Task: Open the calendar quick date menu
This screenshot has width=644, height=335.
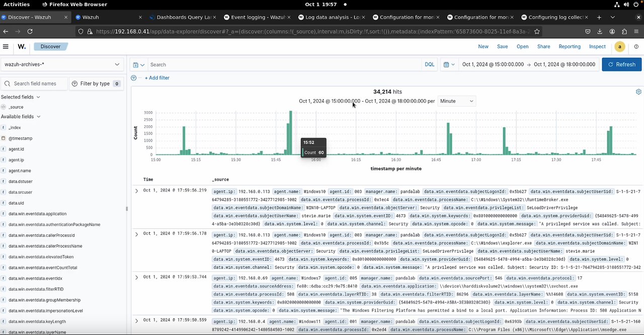Action: [449, 64]
